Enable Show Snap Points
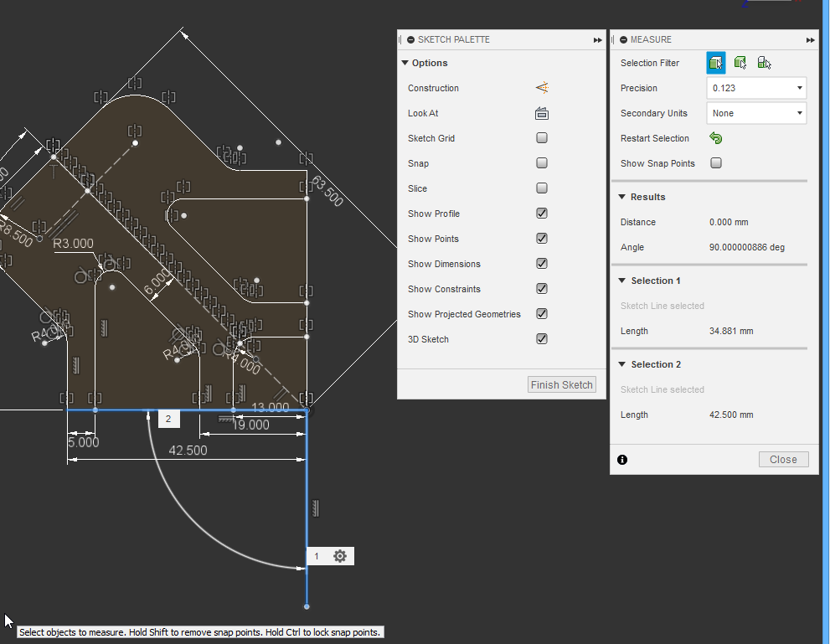The height and width of the screenshot is (644, 830). pos(715,163)
